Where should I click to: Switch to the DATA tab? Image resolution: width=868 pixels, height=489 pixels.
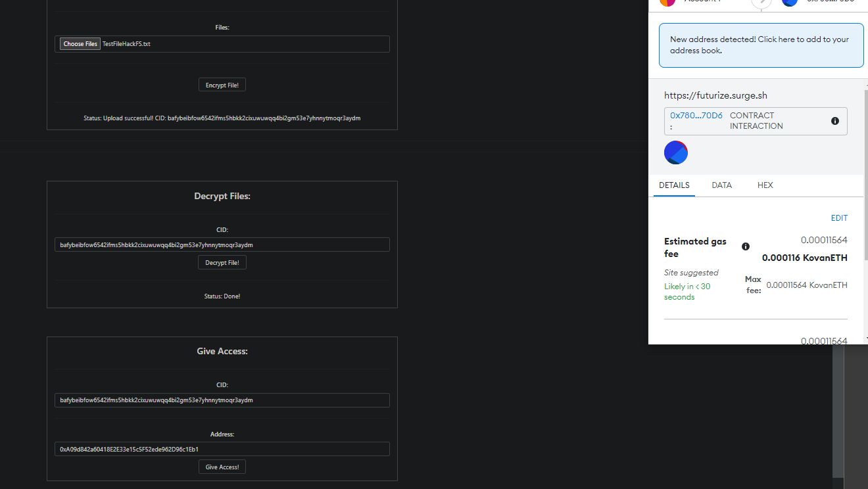click(721, 185)
